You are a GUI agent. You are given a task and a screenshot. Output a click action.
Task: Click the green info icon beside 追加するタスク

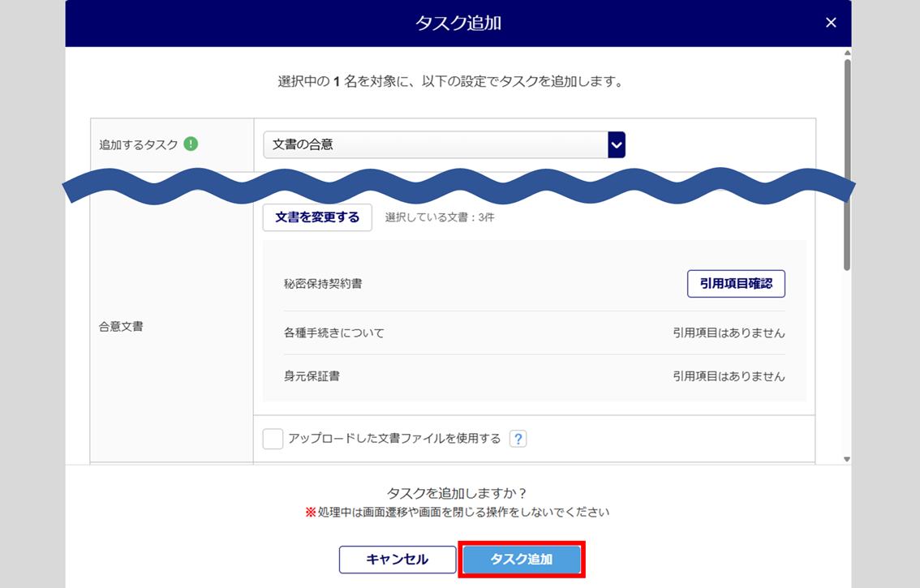[x=191, y=144]
